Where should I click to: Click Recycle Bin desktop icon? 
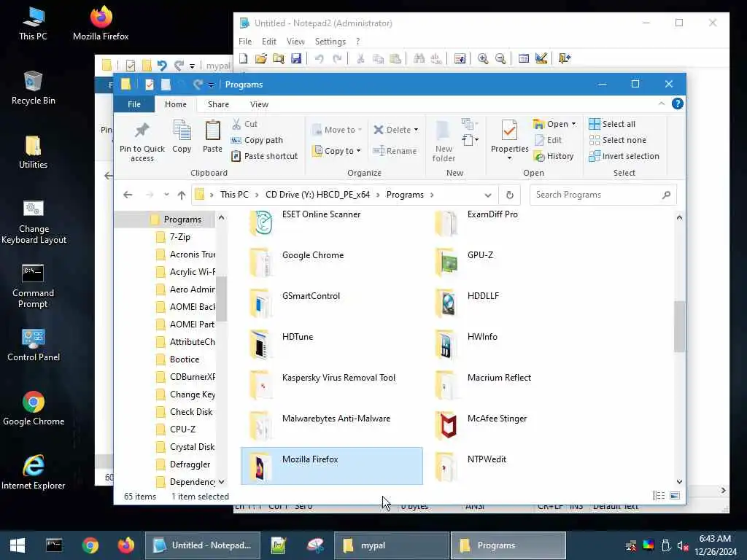coord(34,88)
